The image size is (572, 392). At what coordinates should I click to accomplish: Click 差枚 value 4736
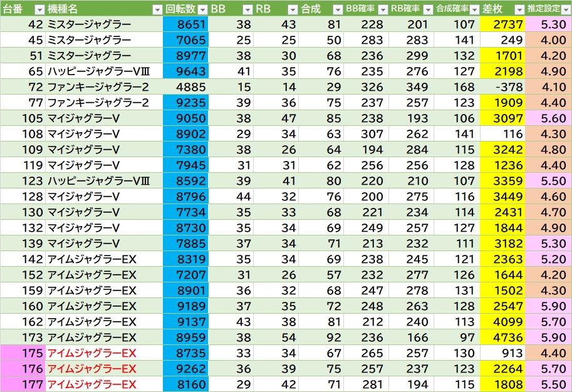[502, 338]
